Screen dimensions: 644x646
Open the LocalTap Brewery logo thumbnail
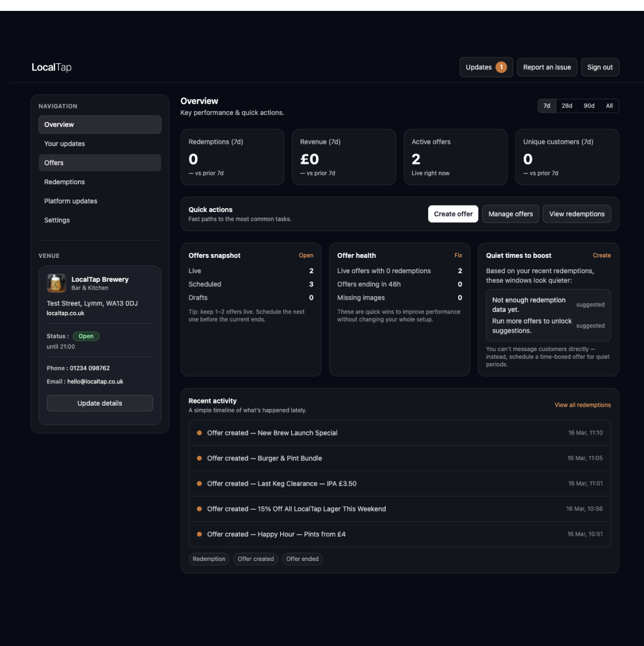[x=56, y=283]
